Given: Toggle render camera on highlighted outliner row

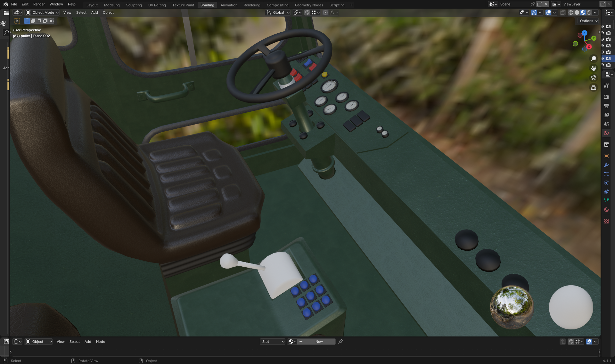Looking at the screenshot, I should pyautogui.click(x=609, y=59).
